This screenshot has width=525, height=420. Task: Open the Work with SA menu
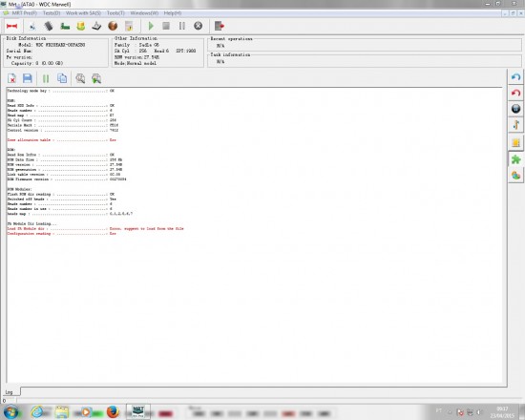83,13
